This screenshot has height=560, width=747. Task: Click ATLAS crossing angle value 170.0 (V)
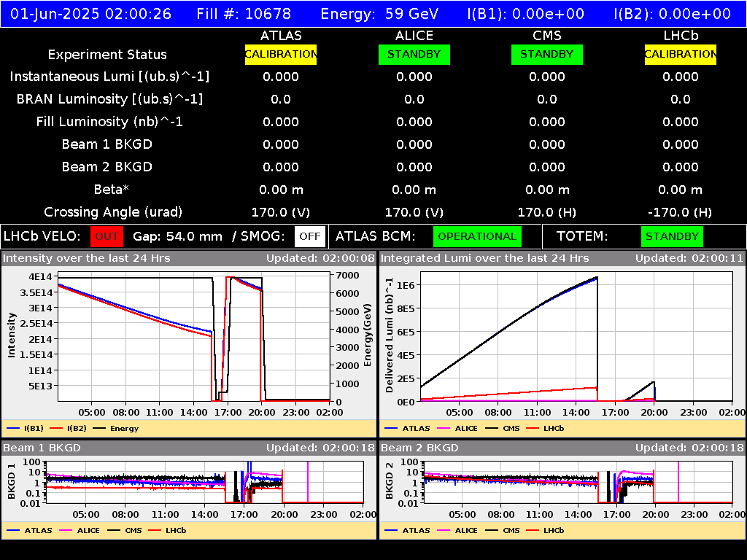(281, 212)
